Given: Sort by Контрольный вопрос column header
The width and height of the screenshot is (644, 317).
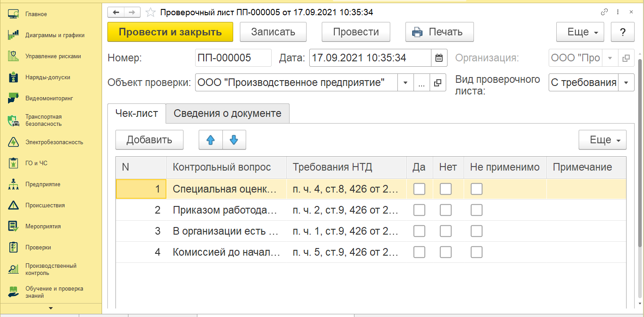Looking at the screenshot, I should (226, 167).
